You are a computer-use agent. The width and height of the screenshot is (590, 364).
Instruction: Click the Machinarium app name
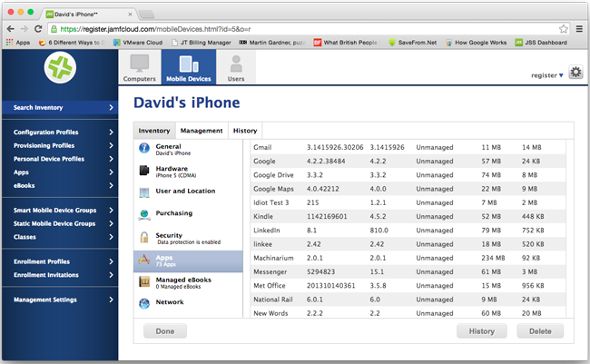pyautogui.click(x=273, y=258)
